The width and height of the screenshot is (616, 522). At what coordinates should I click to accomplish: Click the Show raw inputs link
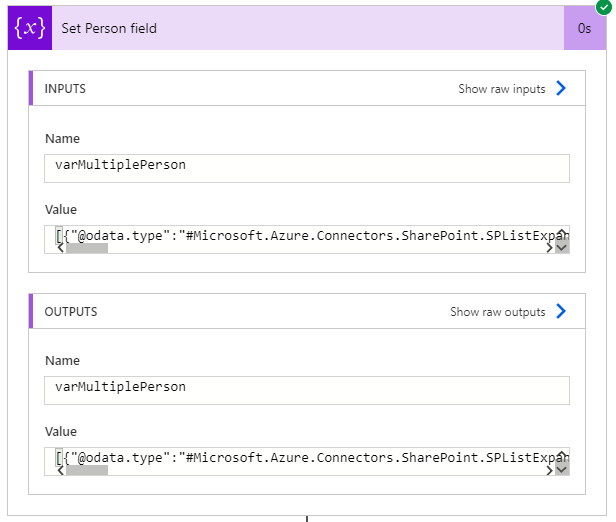pyautogui.click(x=502, y=89)
